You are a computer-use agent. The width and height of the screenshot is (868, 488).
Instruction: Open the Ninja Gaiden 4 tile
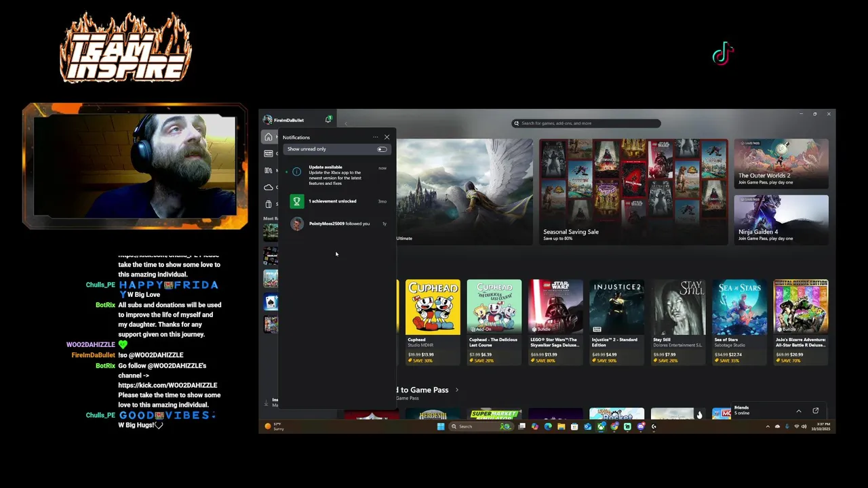(x=781, y=220)
